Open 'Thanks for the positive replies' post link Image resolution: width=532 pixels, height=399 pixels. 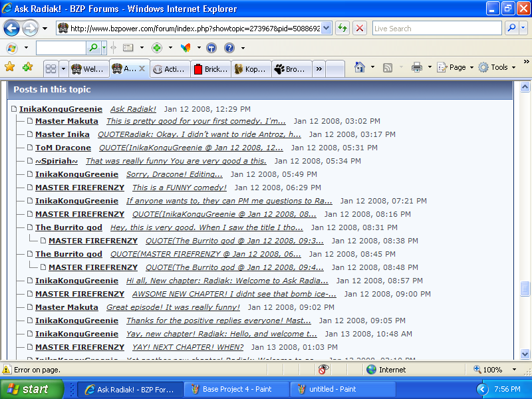click(219, 321)
